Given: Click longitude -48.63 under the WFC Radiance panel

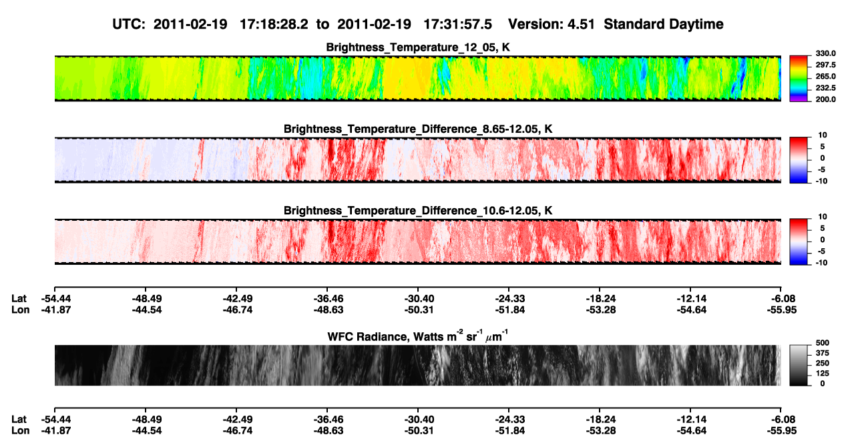Looking at the screenshot, I should click(x=328, y=431).
